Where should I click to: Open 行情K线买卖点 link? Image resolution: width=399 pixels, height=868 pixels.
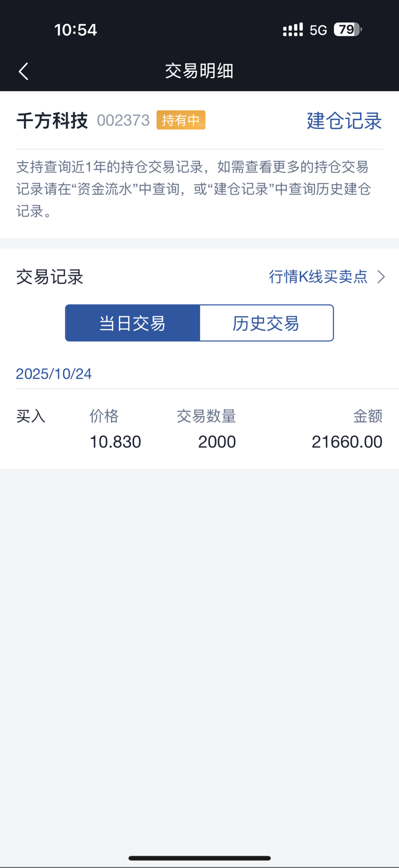click(318, 277)
